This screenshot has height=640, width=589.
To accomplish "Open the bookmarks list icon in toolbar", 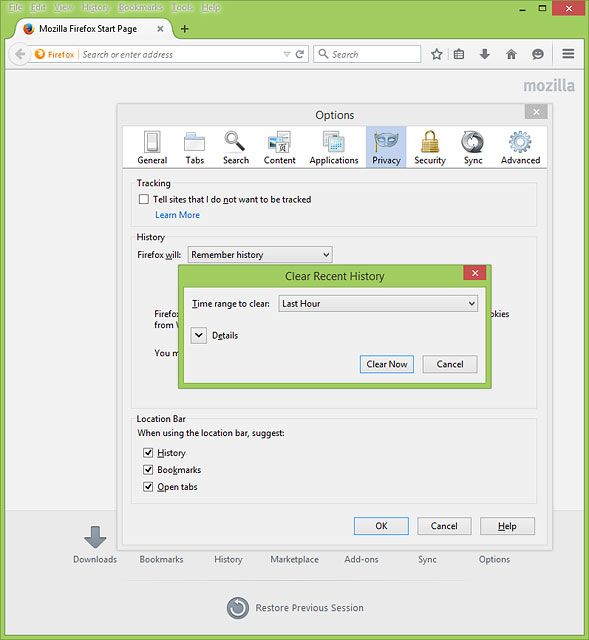I will point(459,54).
